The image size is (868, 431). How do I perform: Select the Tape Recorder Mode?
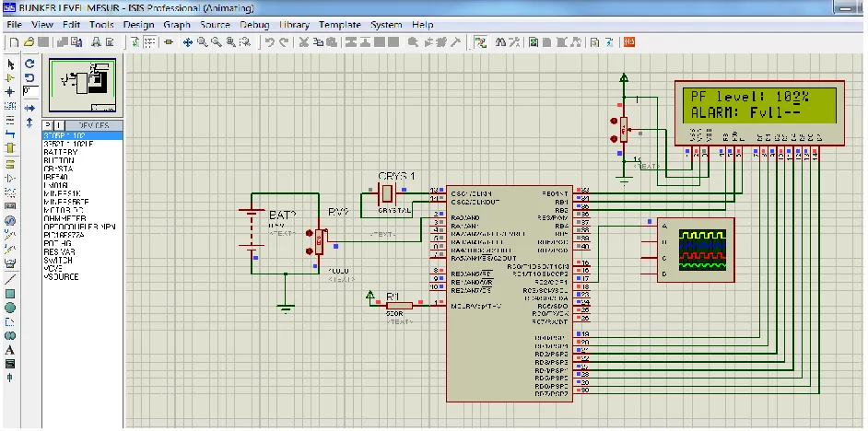(x=10, y=205)
